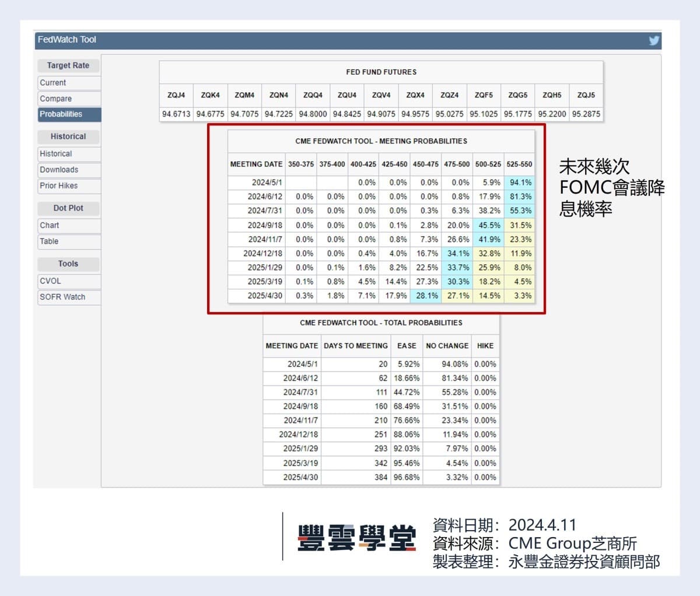
Task: Click the Target Rate section header
Action: [x=68, y=65]
